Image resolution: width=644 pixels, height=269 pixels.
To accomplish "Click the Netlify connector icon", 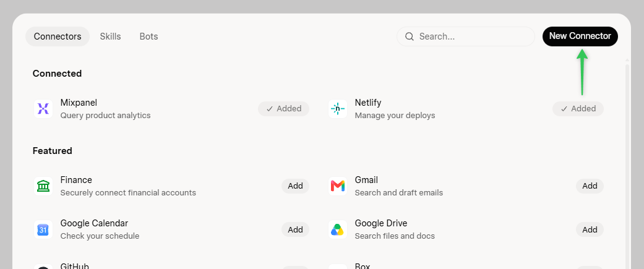I will coord(338,109).
